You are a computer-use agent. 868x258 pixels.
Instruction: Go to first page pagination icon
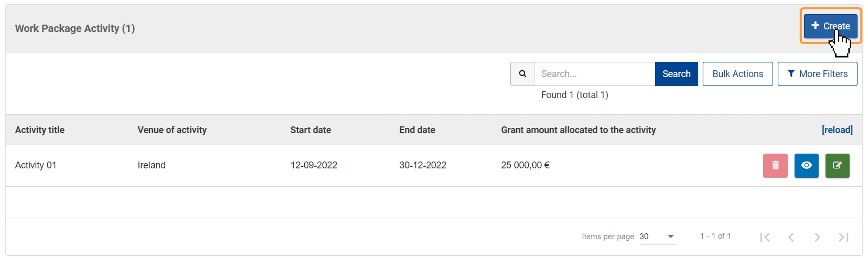coord(765,237)
